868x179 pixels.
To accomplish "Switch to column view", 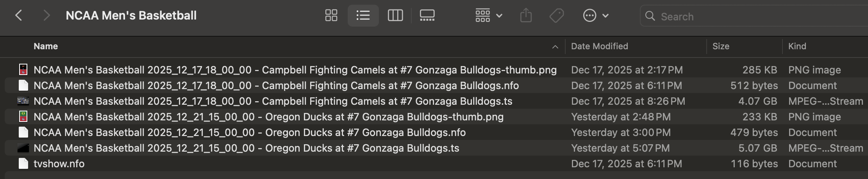I will tap(395, 16).
